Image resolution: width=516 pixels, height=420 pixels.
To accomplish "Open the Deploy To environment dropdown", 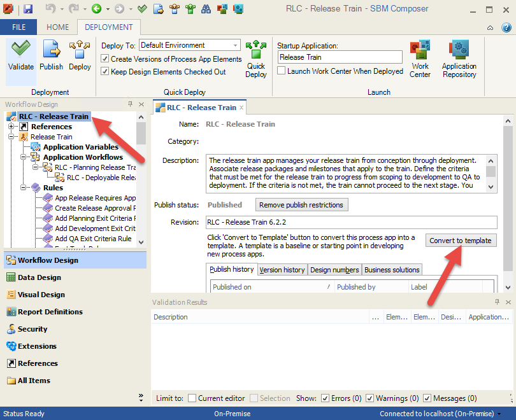I will 235,45.
